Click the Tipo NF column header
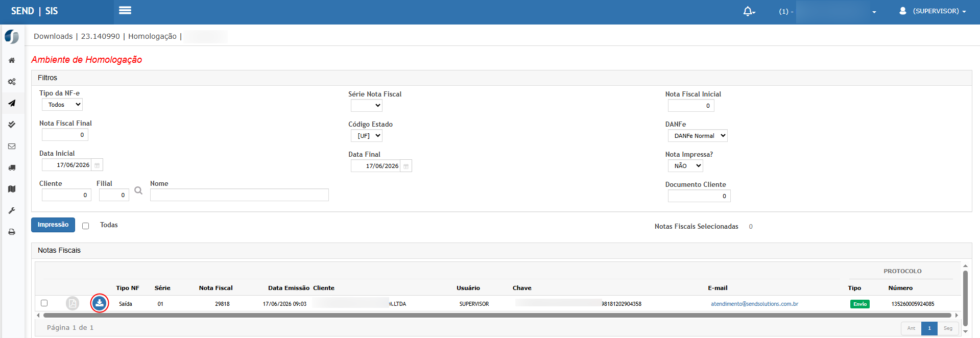Viewport: 980px width, 338px height. [128, 288]
